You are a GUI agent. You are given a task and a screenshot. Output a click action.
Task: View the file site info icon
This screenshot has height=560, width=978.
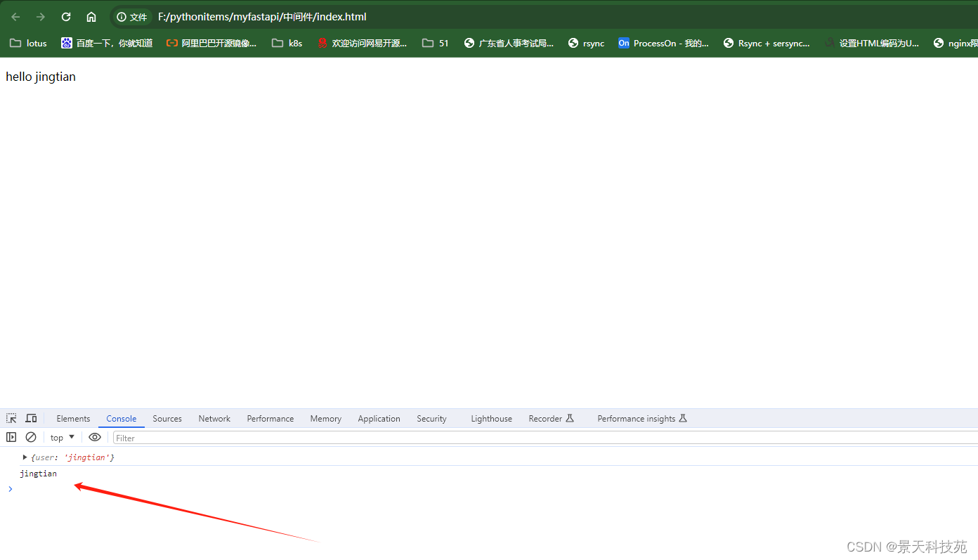132,17
